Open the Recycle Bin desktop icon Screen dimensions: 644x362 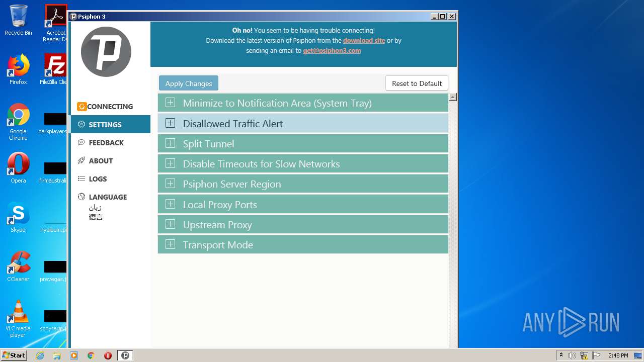tap(18, 20)
